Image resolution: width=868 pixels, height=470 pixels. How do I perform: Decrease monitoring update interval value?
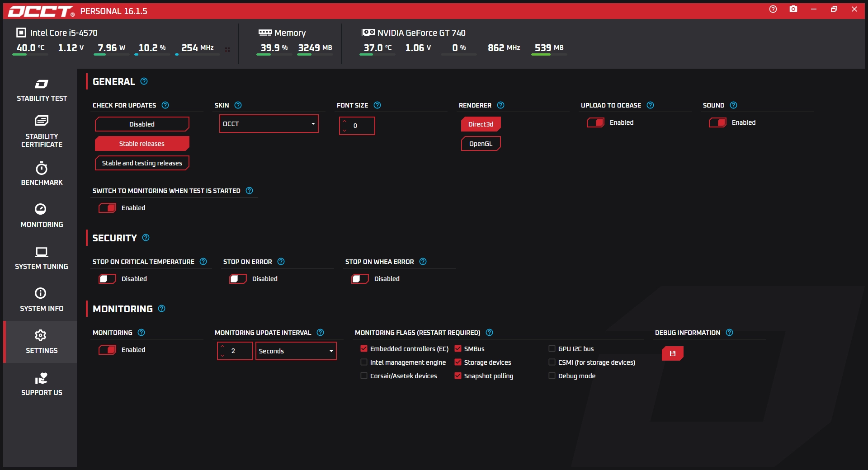222,356
